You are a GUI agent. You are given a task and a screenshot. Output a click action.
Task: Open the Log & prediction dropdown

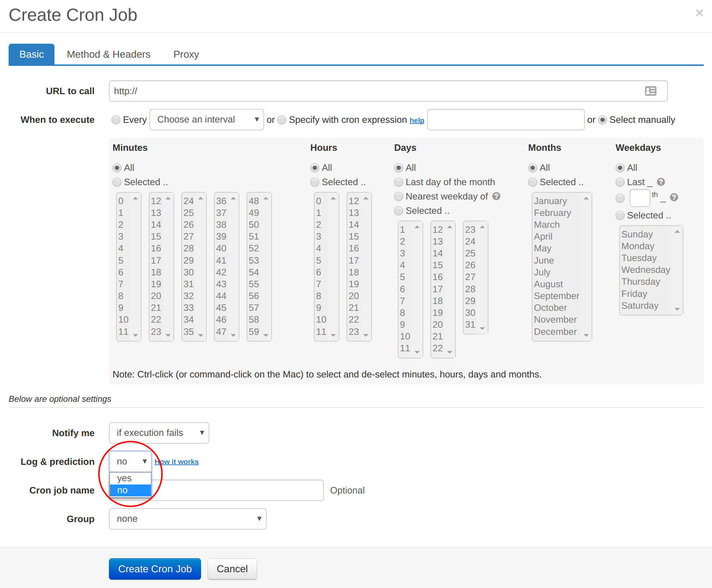click(x=130, y=462)
